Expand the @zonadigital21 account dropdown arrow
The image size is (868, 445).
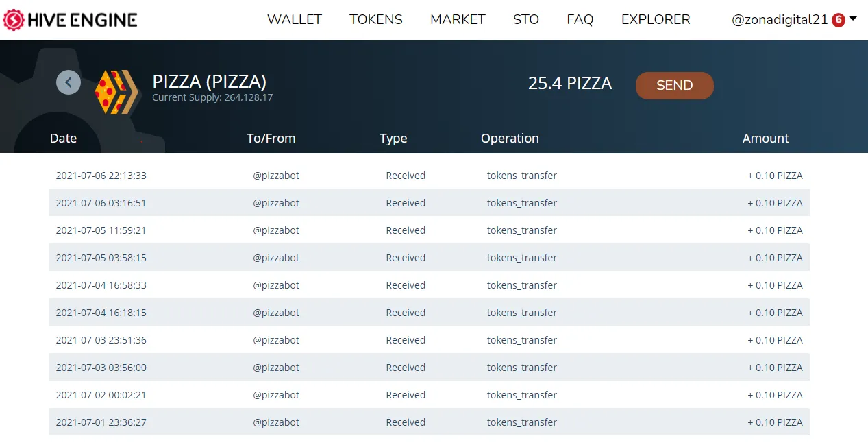[x=853, y=19]
